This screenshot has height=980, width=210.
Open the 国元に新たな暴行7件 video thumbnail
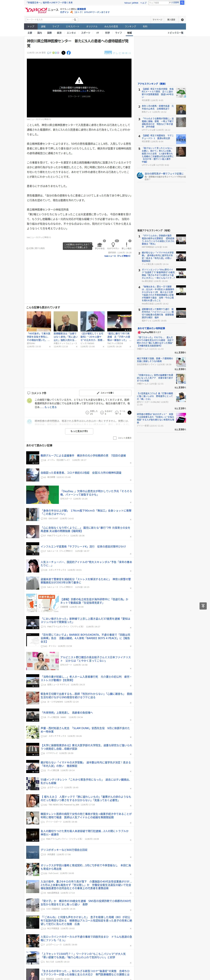pos(119,321)
